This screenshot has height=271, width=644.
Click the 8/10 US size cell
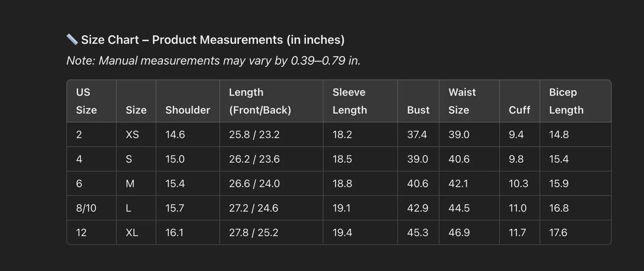86,208
